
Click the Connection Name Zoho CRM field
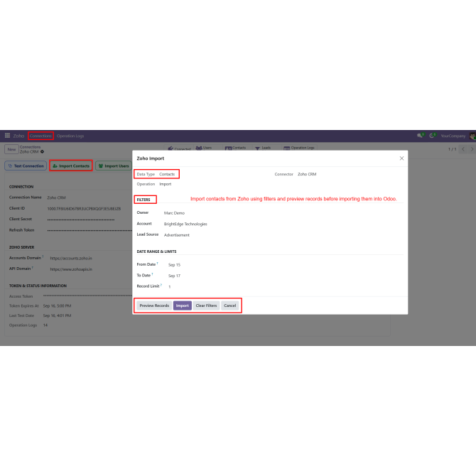pyautogui.click(x=56, y=198)
